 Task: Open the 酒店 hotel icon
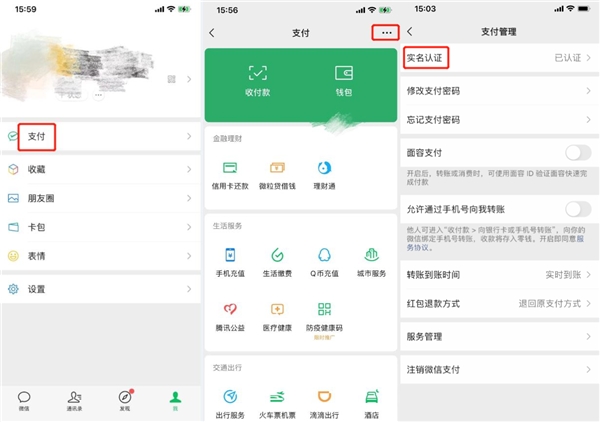point(372,396)
